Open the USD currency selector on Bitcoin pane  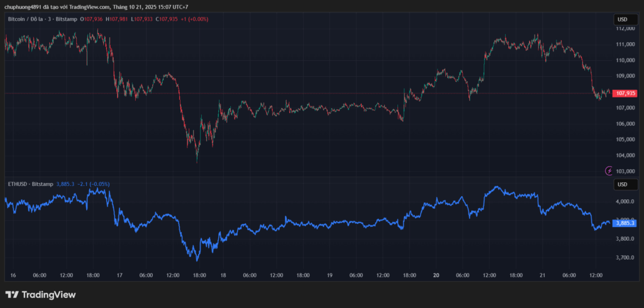pyautogui.click(x=621, y=19)
